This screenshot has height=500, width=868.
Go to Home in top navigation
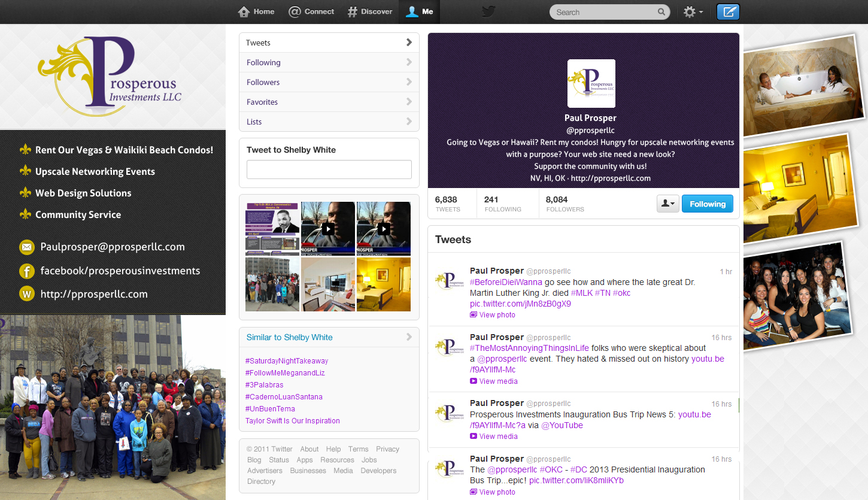point(256,11)
